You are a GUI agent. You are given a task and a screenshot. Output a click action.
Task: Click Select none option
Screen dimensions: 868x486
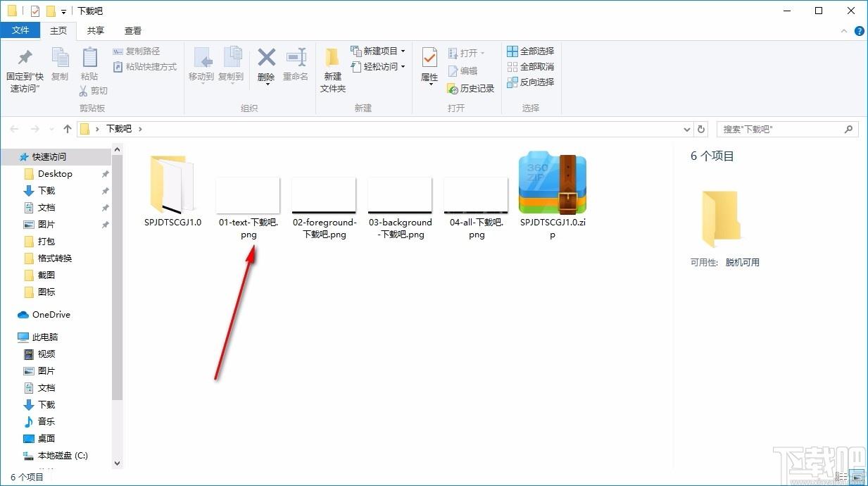(530, 67)
